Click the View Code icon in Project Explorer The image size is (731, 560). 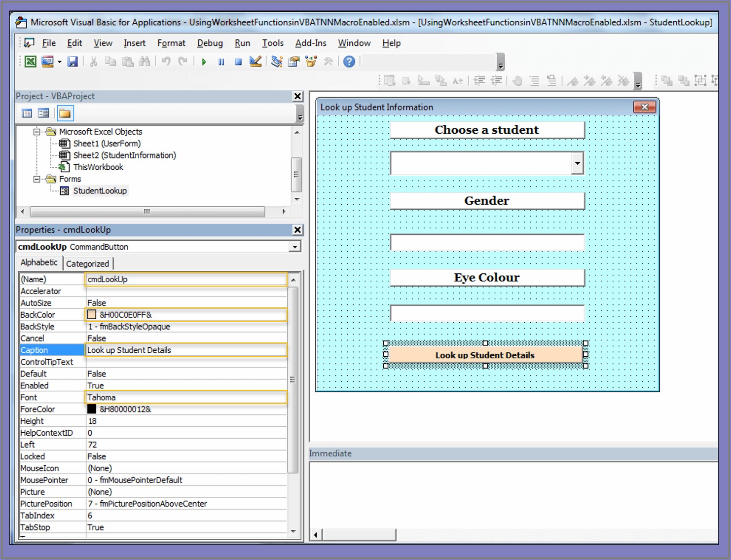click(27, 113)
